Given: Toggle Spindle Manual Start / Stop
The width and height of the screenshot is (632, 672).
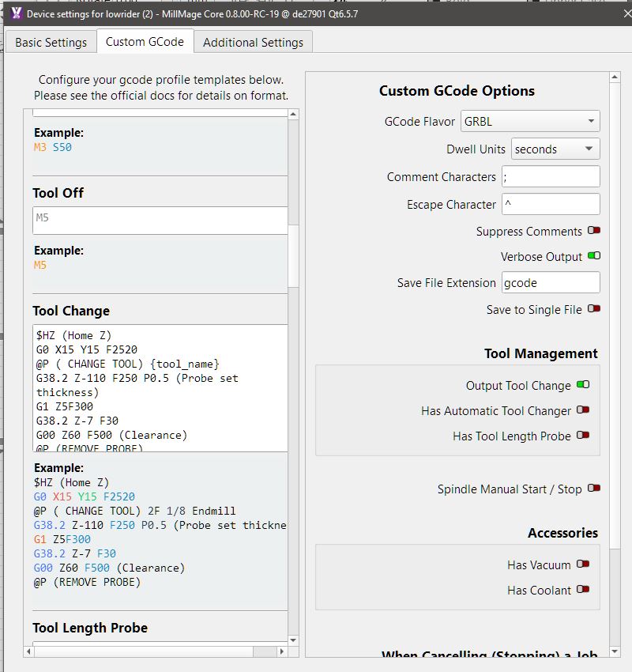Looking at the screenshot, I should [593, 489].
